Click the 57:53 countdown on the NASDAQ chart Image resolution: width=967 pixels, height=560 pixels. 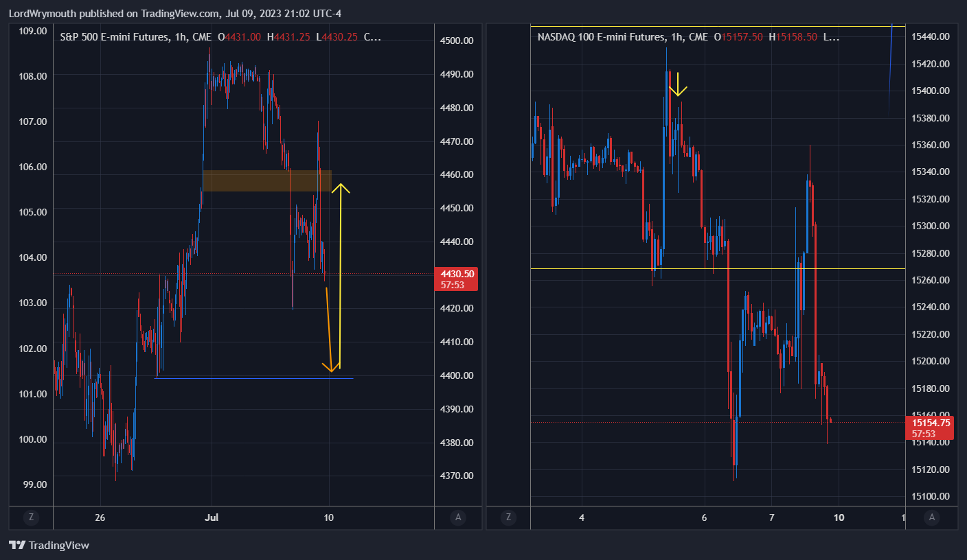[x=923, y=434]
